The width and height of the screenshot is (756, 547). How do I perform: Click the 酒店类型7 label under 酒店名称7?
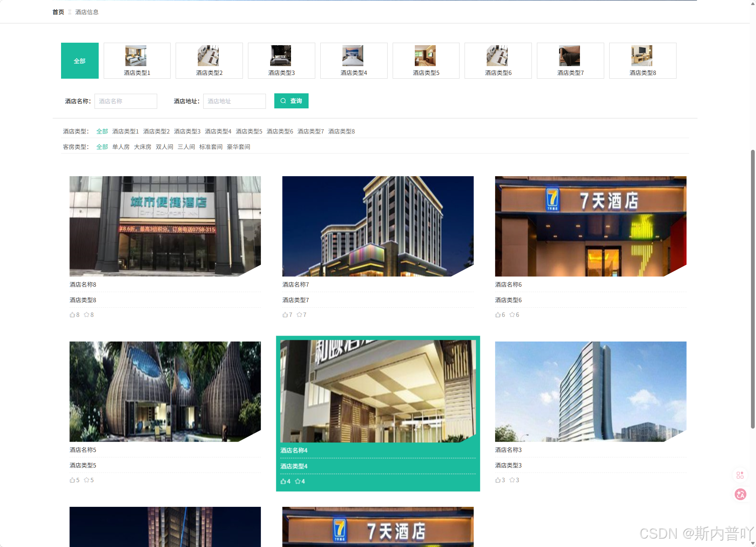pos(296,300)
